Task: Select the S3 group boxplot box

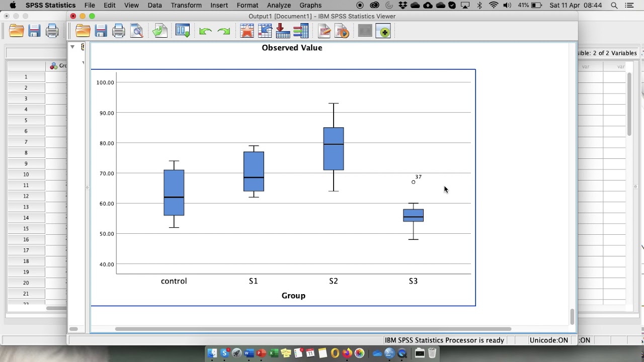Action: click(414, 215)
